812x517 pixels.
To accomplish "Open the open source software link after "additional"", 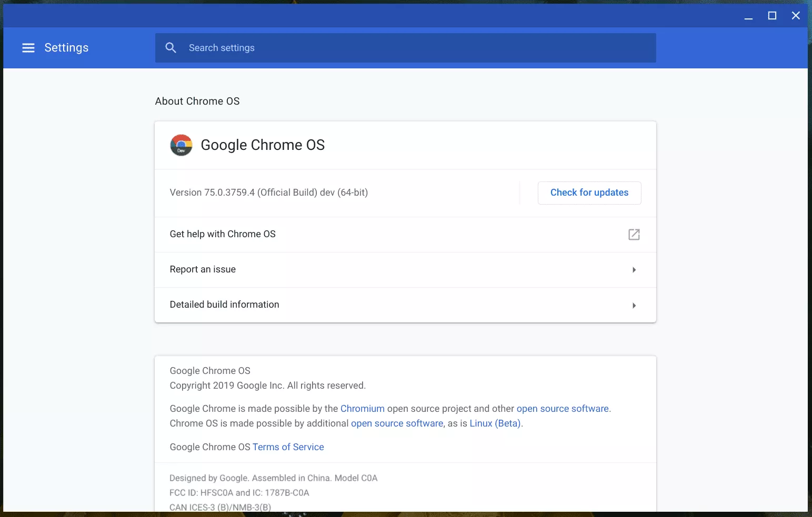I will click(x=397, y=423).
